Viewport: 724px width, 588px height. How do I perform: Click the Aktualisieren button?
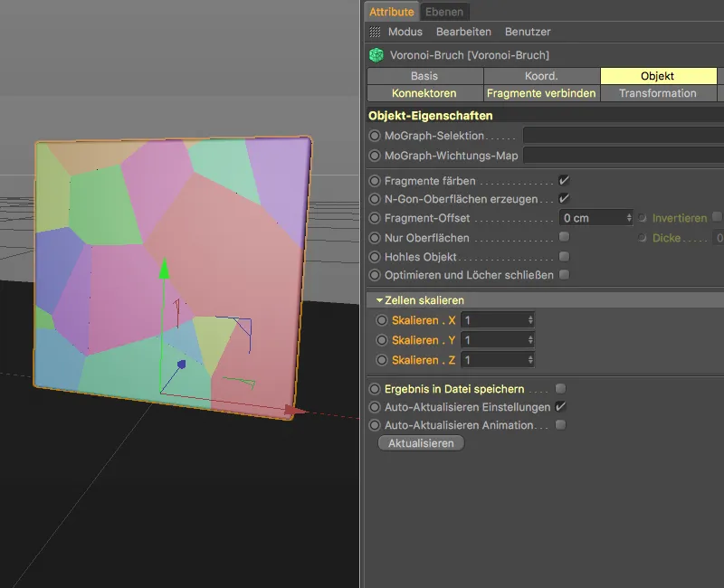(x=421, y=443)
